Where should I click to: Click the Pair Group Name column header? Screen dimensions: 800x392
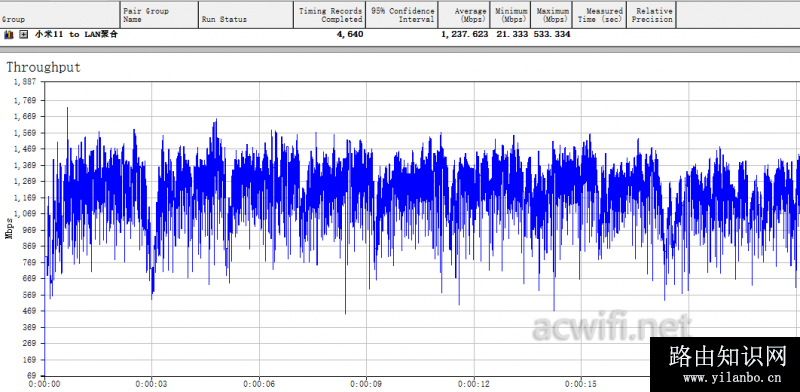[160, 14]
